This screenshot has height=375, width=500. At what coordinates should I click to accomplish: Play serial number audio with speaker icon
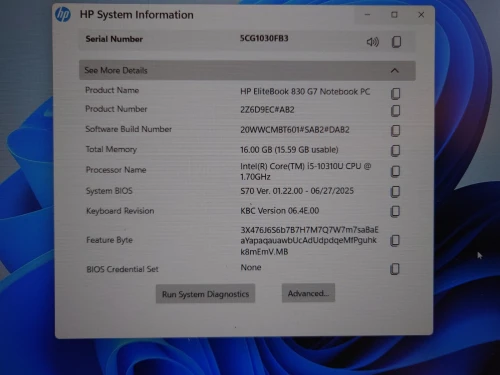click(x=373, y=42)
